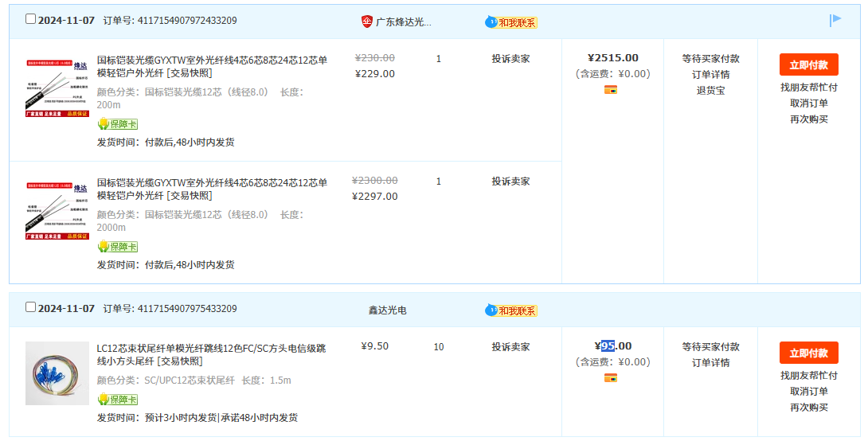Click card icon under ¥2515.00 total
Screen dimensions: 868x445
[x=611, y=90]
